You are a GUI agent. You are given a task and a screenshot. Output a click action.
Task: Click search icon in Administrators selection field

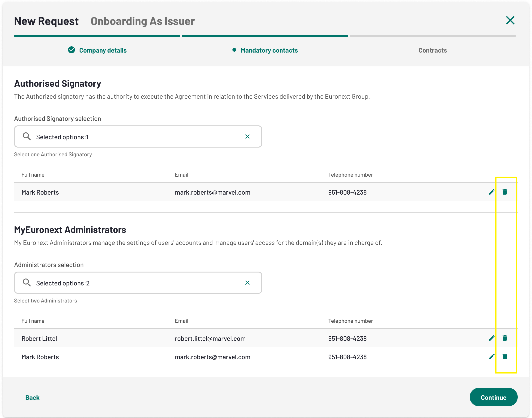(27, 283)
